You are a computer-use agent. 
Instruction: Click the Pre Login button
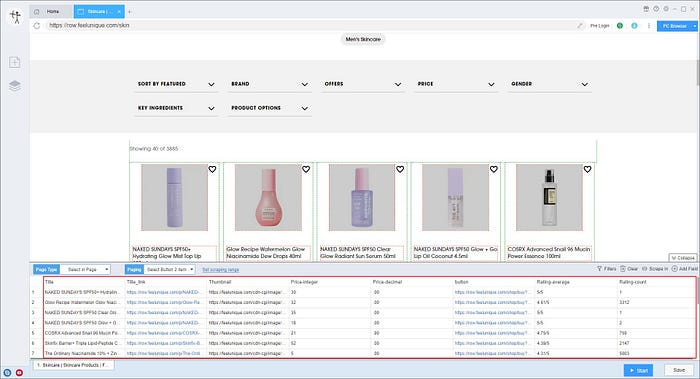(x=600, y=26)
